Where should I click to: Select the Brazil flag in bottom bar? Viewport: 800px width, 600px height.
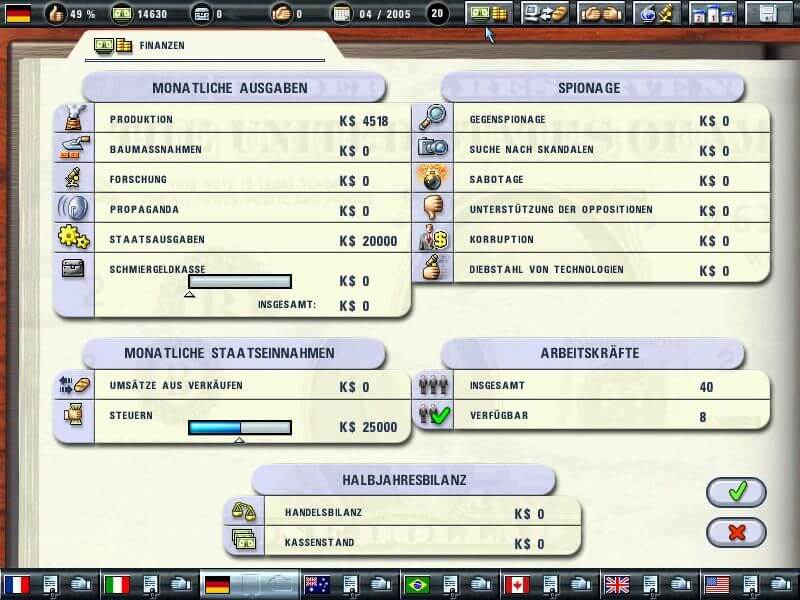[x=417, y=585]
